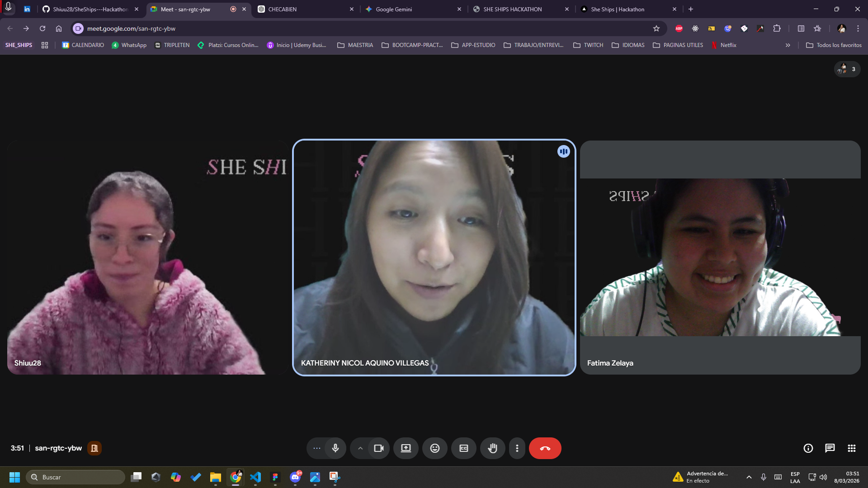Expand video settings chevron beside camera
The image size is (868, 488).
coord(360,448)
